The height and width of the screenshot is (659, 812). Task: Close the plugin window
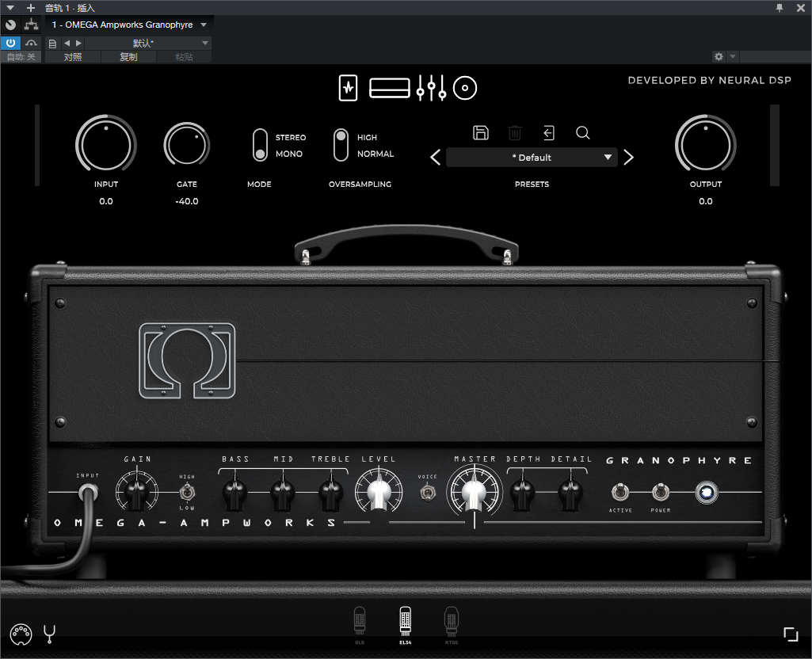pyautogui.click(x=800, y=8)
